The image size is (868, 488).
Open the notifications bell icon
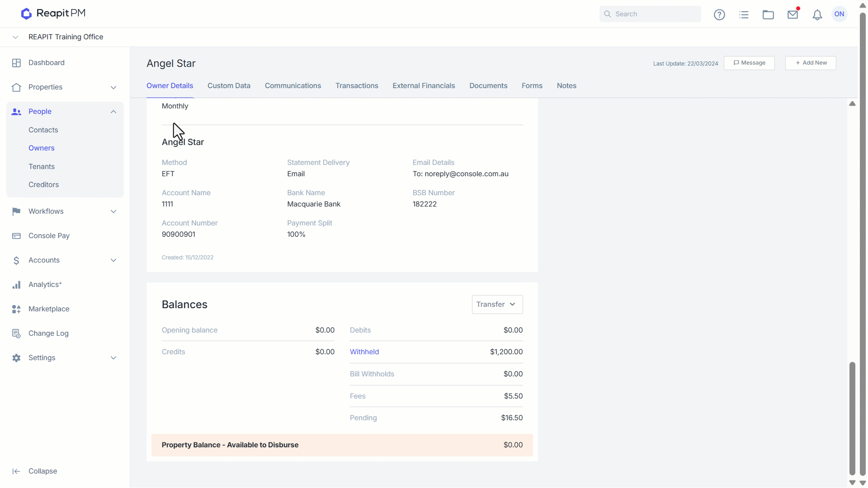(x=817, y=14)
